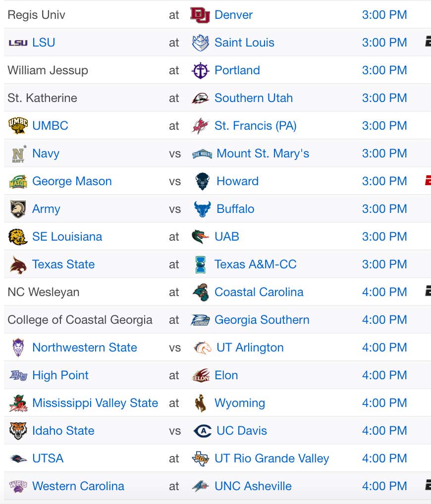Click the LSU logo icon
Viewport: 431px width, 504px height.
(x=18, y=43)
